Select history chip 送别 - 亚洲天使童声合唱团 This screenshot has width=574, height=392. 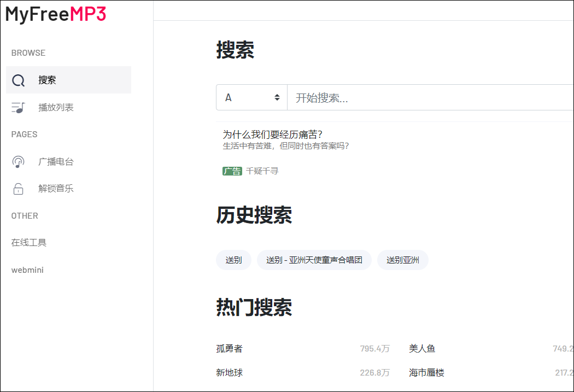pos(314,260)
